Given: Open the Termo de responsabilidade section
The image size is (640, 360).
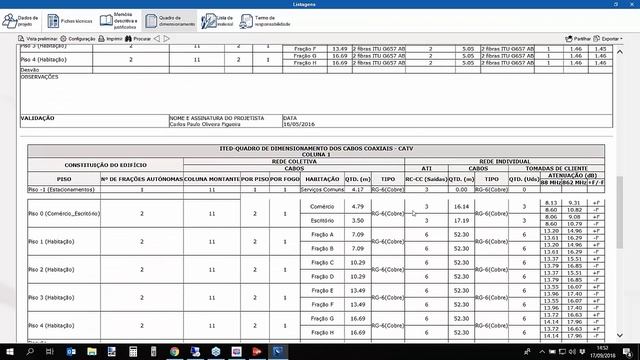Looking at the screenshot, I should point(265,21).
